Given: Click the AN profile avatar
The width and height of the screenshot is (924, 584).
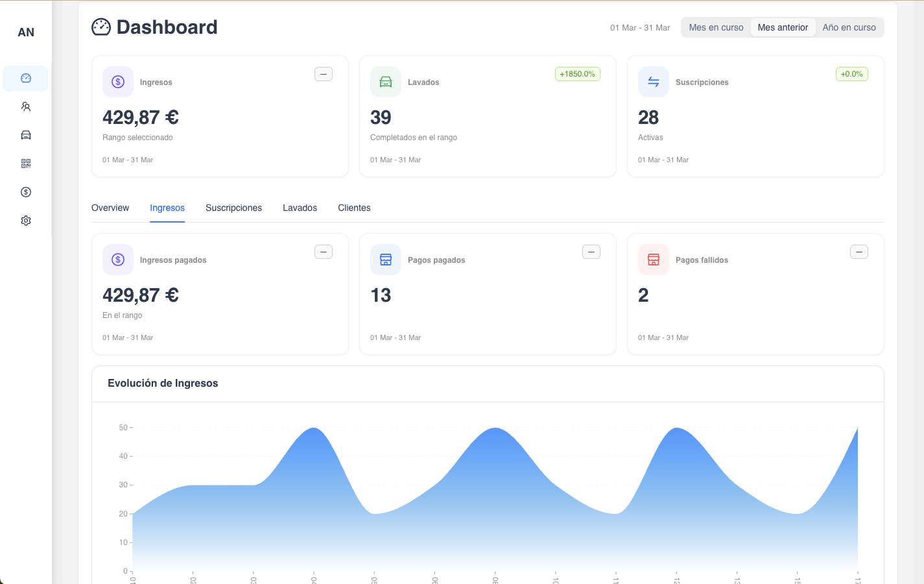Looking at the screenshot, I should point(25,32).
